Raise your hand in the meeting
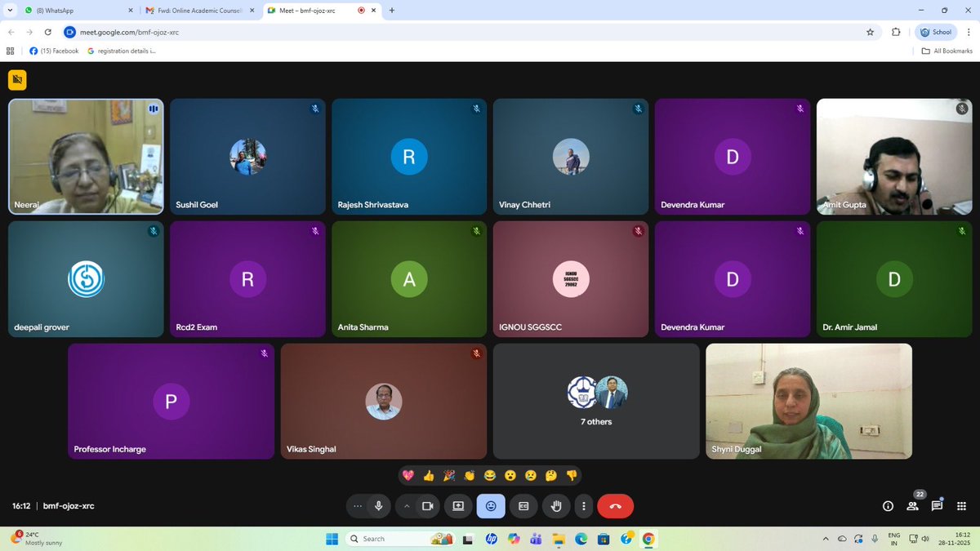980x551 pixels. click(556, 506)
